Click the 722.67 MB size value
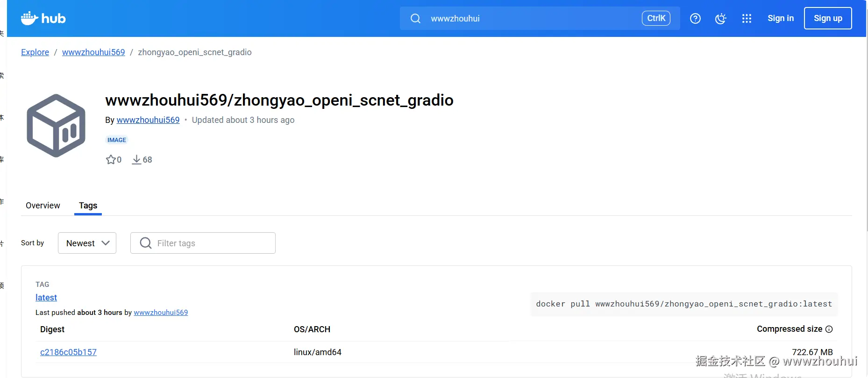 pyautogui.click(x=812, y=352)
